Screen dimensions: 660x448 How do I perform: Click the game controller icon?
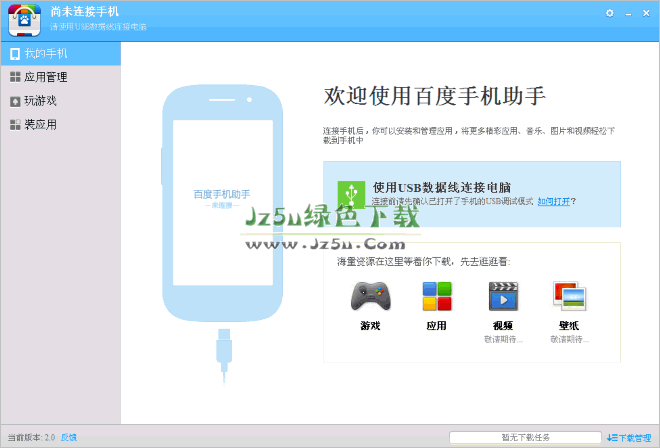370,296
